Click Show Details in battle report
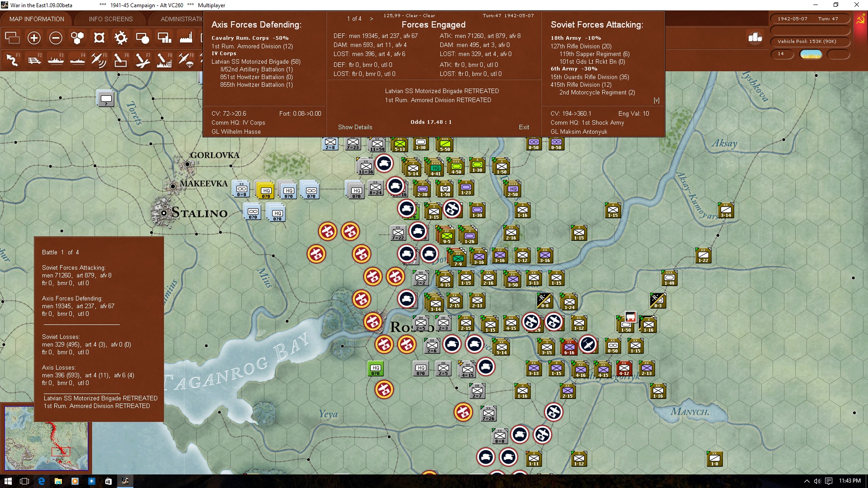The image size is (868, 488). click(x=355, y=127)
